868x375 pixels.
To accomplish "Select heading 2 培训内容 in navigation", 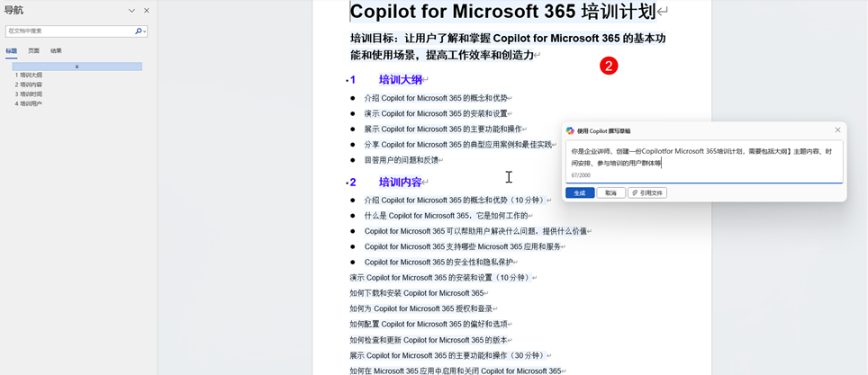I will click(29, 85).
